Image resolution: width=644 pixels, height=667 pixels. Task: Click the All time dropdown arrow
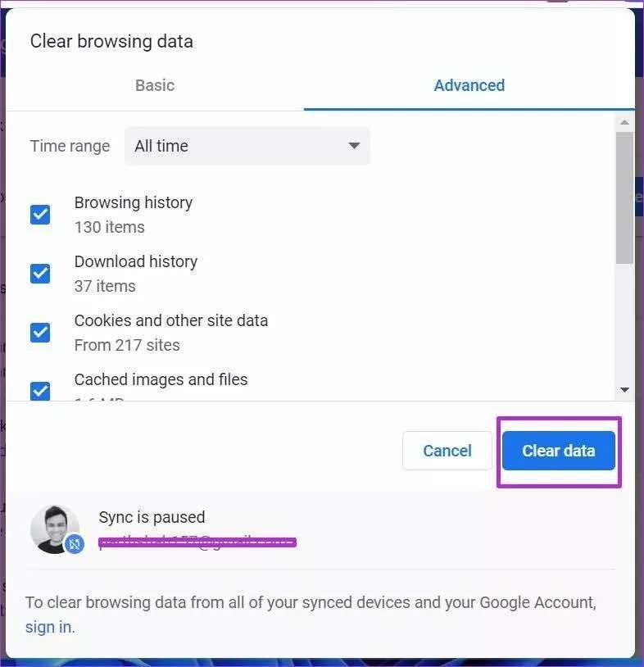point(354,146)
